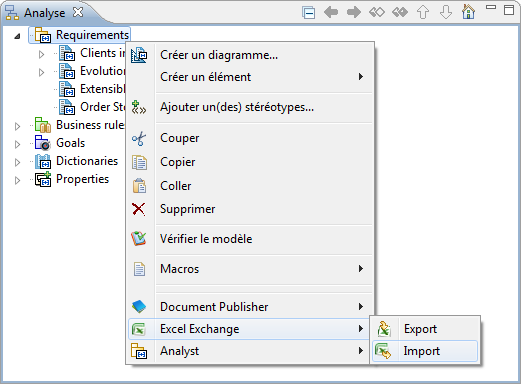Viewport: 521px width, 384px height.
Task: Click the outlined double-diamond toolbar icon
Action: [x=377, y=13]
